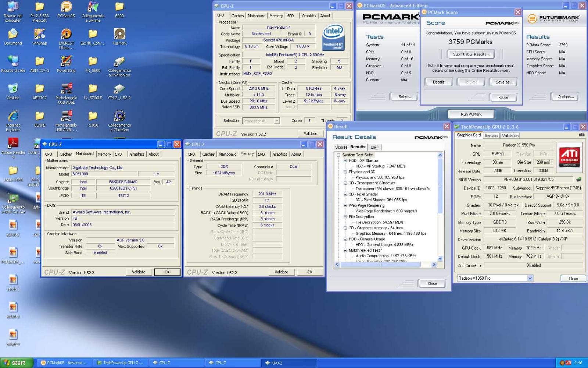This screenshot has height=368, width=588.
Task: Open the PowerStrip desktop icon
Action: tap(66, 64)
